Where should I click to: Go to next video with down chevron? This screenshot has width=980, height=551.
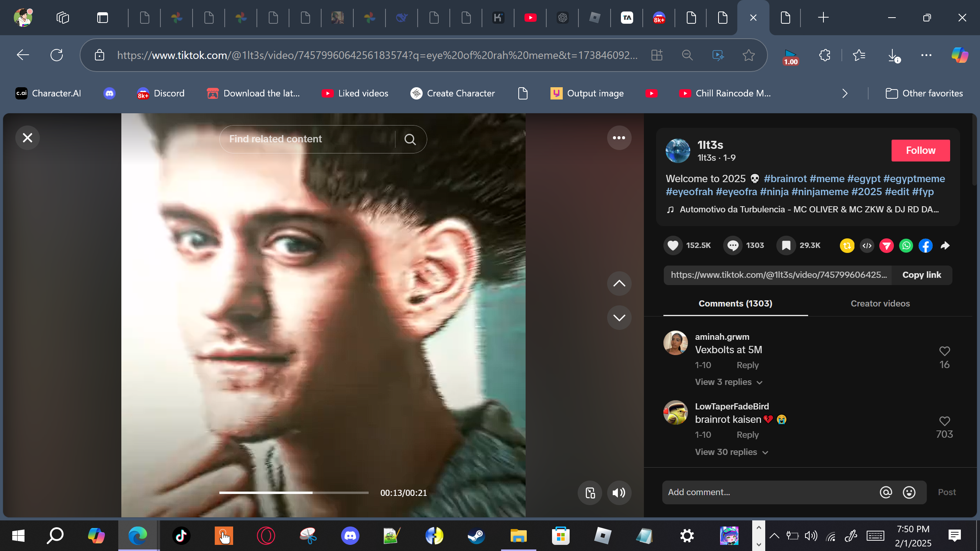click(x=619, y=318)
